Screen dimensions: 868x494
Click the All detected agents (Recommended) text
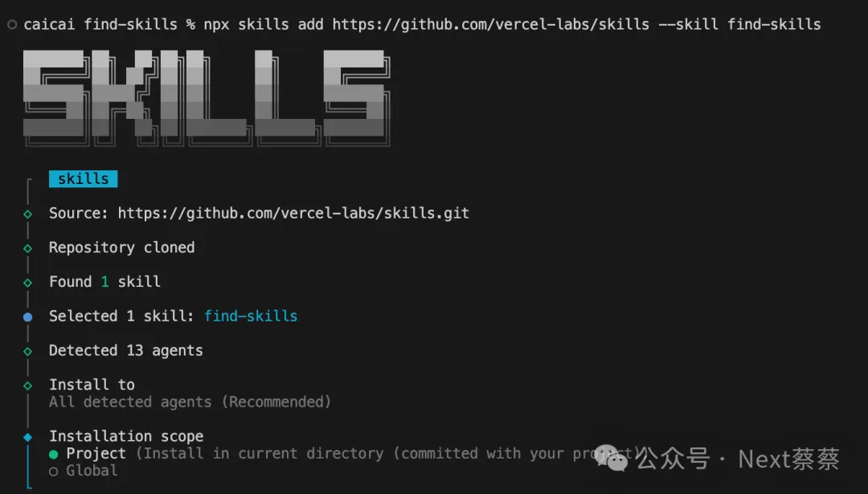[x=190, y=402]
